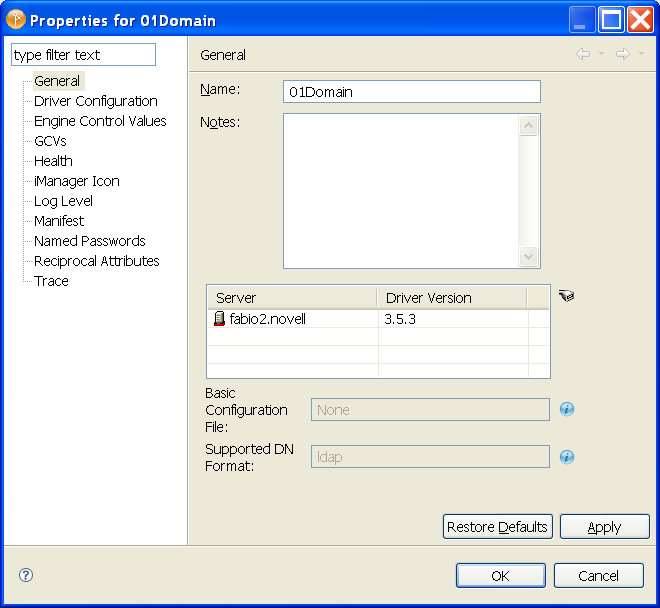Click the fabio2.novell server icon
Image resolution: width=660 pixels, height=608 pixels.
[219, 319]
